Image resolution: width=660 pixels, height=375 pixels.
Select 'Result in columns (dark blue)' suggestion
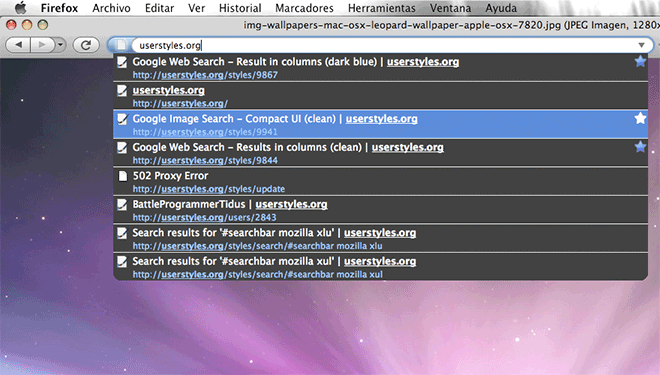tap(381, 67)
